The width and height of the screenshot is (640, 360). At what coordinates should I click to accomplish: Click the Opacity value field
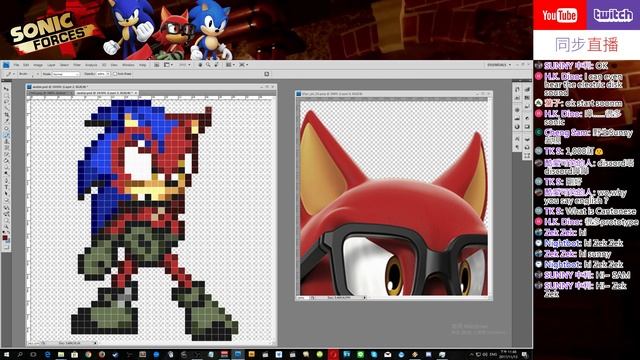pos(101,74)
